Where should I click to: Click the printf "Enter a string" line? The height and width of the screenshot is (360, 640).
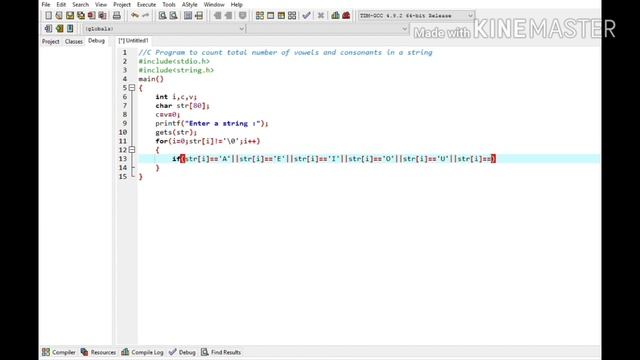point(212,123)
